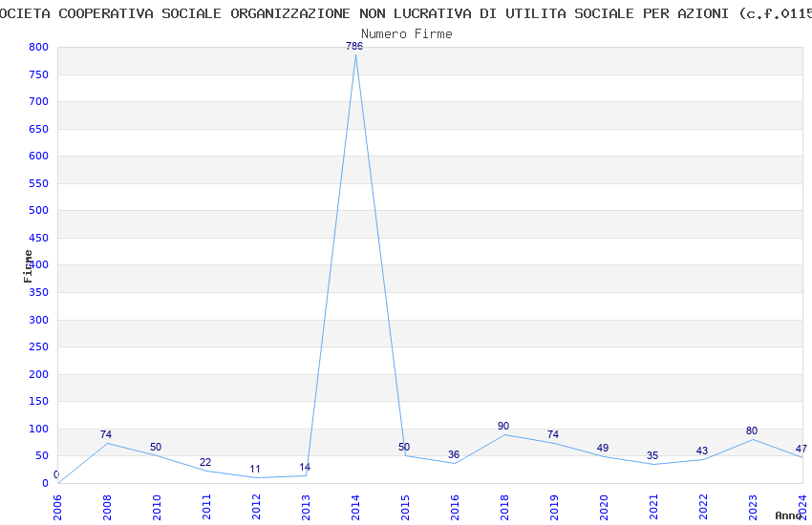This screenshot has height=525, width=812.
Task: Click the 700 y-axis tick label
Action: point(39,101)
